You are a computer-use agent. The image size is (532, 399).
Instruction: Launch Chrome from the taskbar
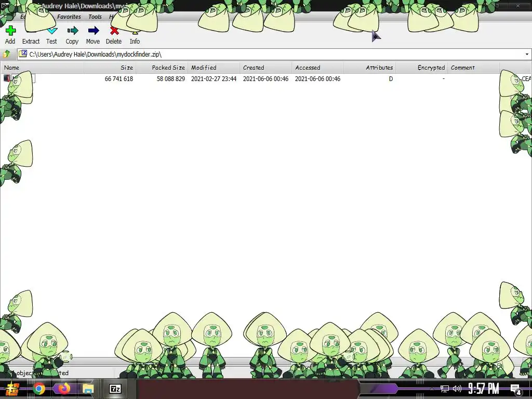(x=39, y=389)
